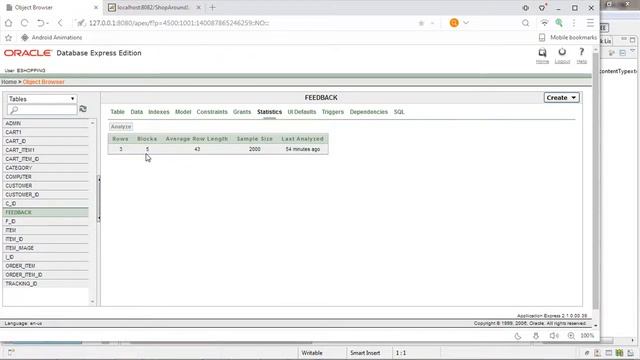This screenshot has height=360, width=640.
Task: Click the Home breadcrumb link
Action: point(9,82)
